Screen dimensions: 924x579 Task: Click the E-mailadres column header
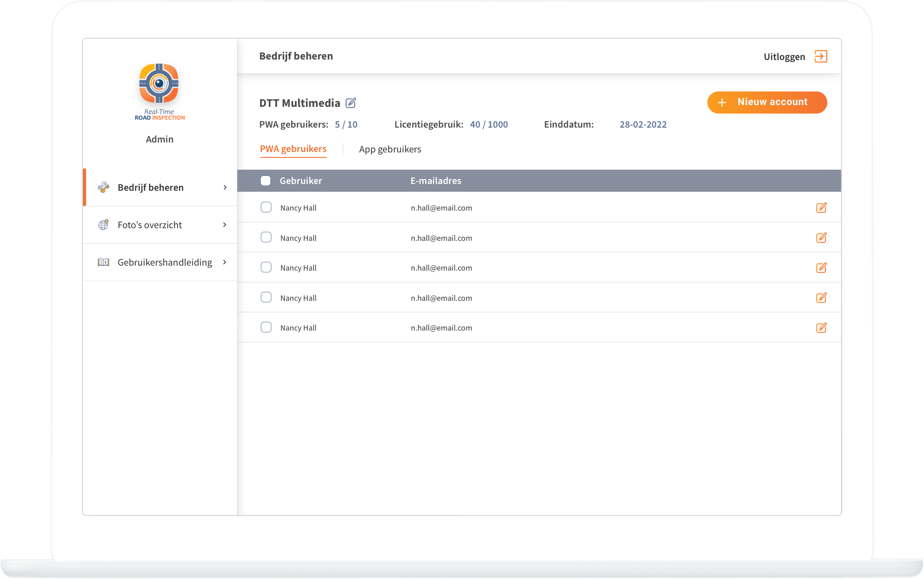pyautogui.click(x=436, y=181)
